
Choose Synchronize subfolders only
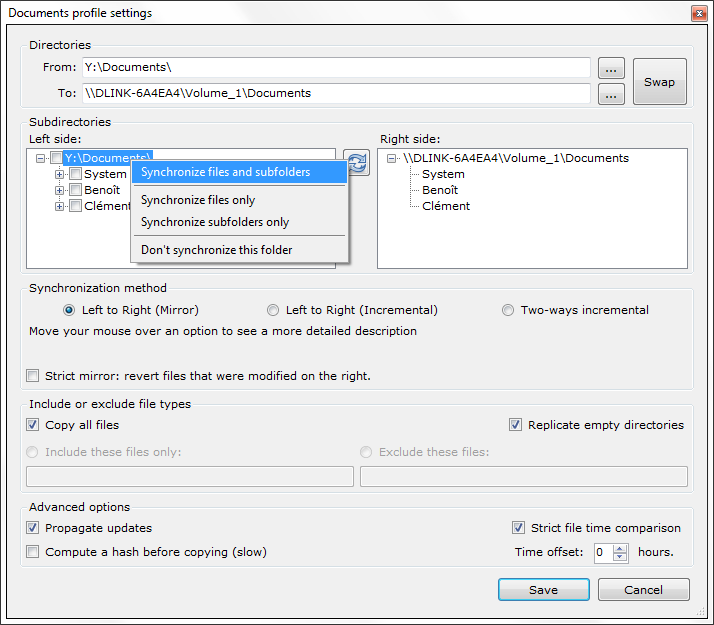pyautogui.click(x=215, y=222)
